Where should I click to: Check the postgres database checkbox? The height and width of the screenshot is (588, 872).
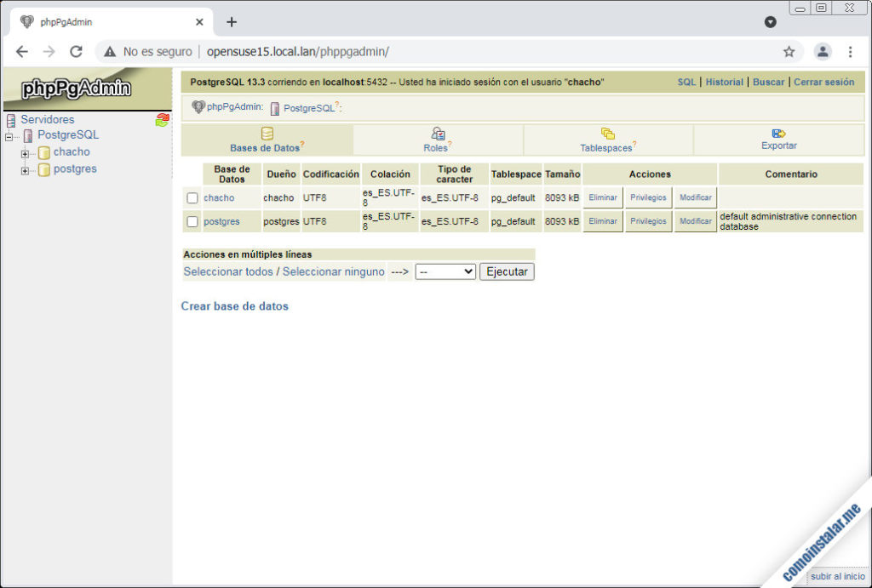pyautogui.click(x=192, y=222)
